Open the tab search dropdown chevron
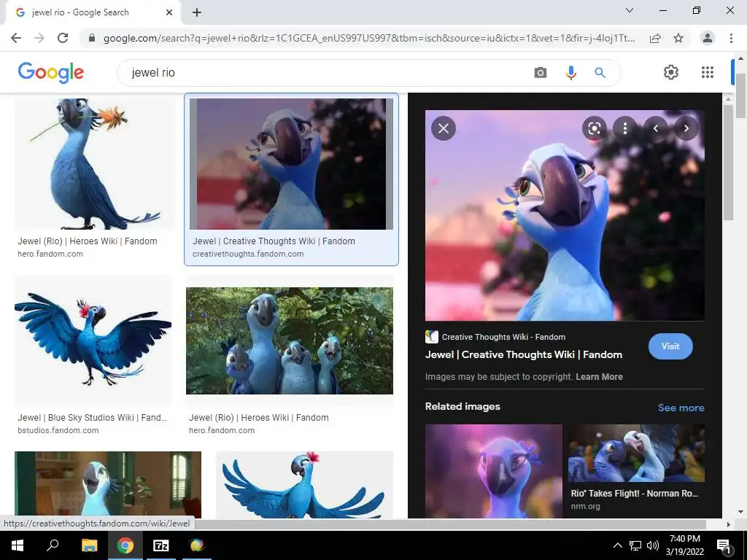Viewport: 747px width, 560px height. click(630, 10)
